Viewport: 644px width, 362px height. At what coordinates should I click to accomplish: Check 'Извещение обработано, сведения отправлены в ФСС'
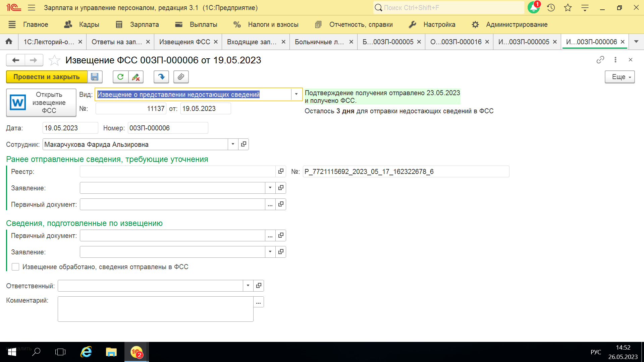click(x=15, y=267)
